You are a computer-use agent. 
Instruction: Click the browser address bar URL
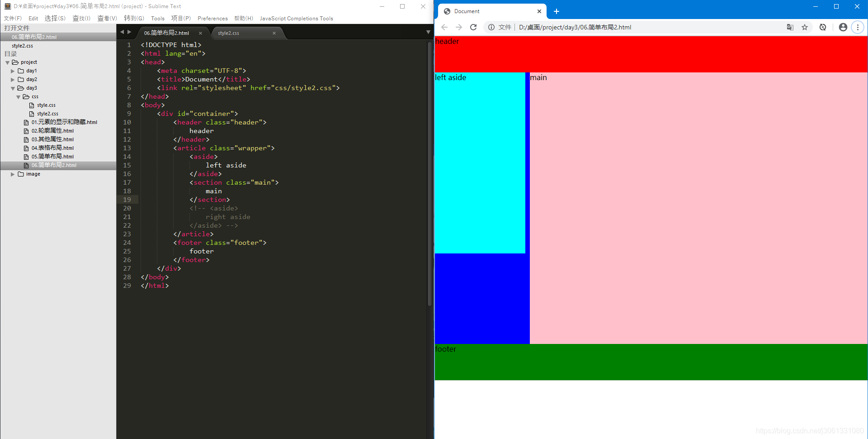pos(575,27)
